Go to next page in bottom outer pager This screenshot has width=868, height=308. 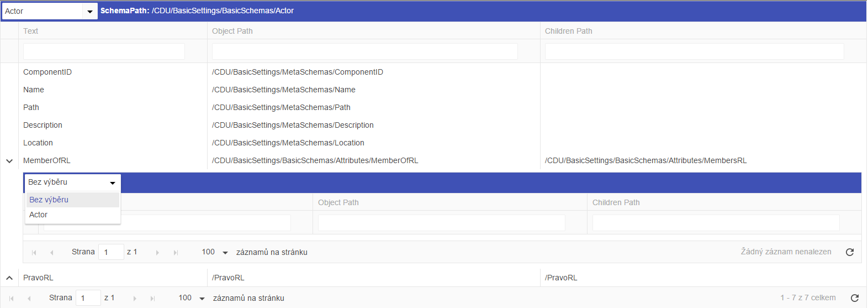134,299
